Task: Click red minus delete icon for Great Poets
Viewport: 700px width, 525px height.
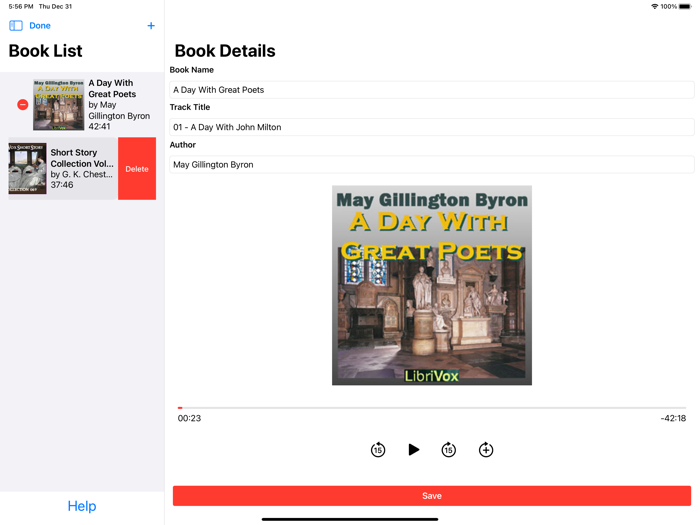Action: pos(23,104)
